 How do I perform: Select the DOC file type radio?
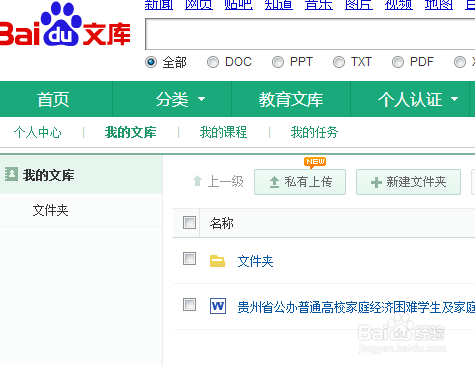pos(213,62)
